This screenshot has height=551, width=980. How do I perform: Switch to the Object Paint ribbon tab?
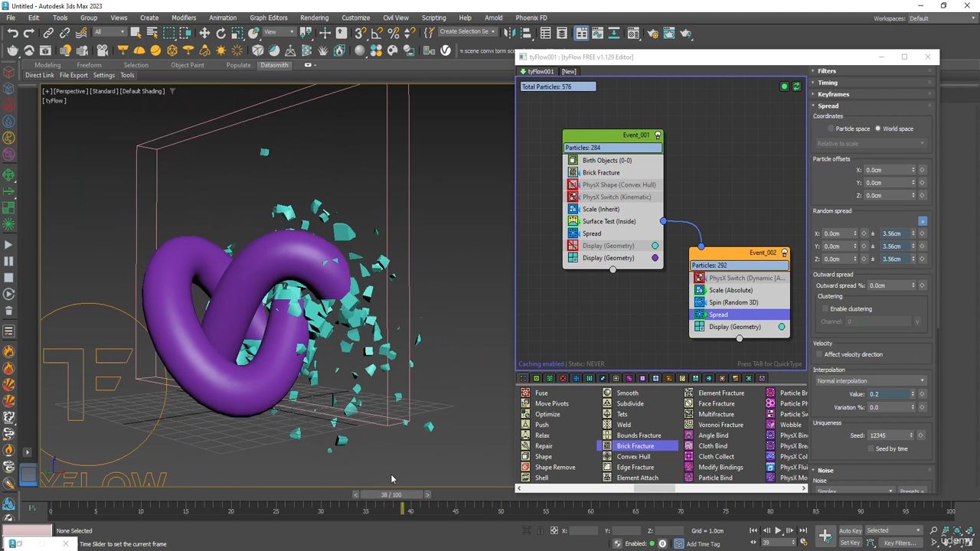(x=188, y=65)
